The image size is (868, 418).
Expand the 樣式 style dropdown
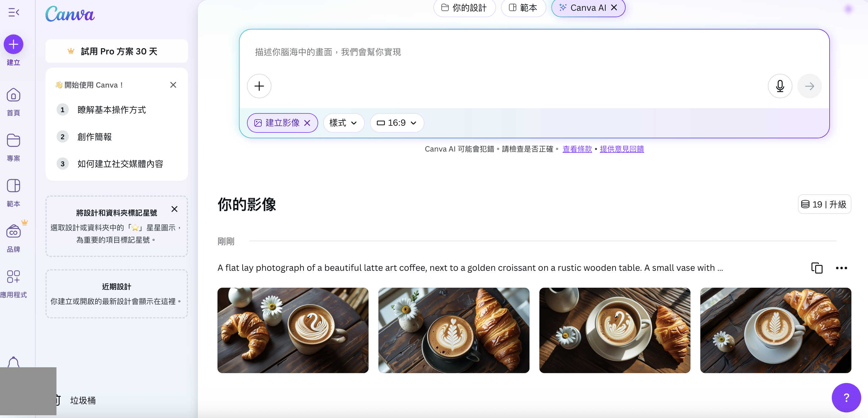343,123
